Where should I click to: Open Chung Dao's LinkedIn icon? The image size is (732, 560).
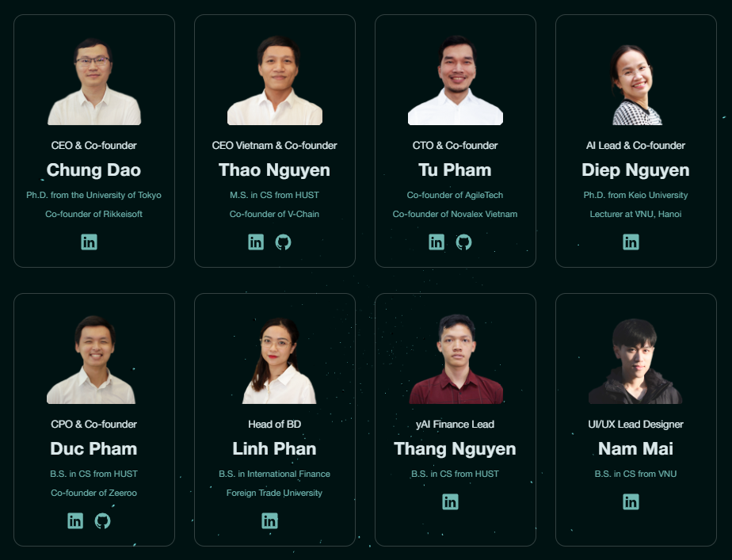(90, 242)
